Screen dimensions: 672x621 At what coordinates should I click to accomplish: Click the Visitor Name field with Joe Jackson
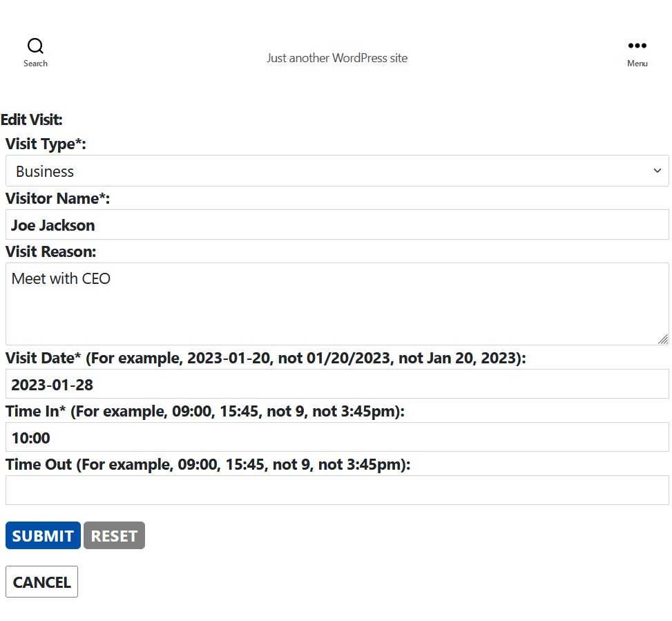pyautogui.click(x=337, y=224)
